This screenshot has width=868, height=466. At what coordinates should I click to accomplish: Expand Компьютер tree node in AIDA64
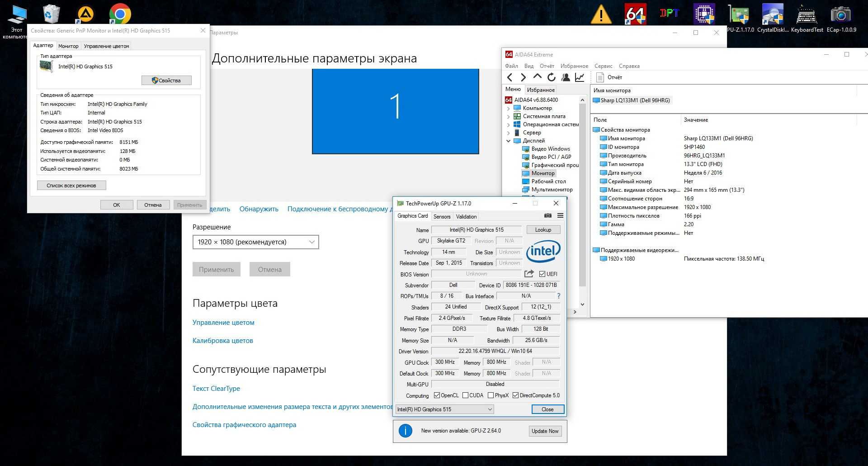(508, 109)
